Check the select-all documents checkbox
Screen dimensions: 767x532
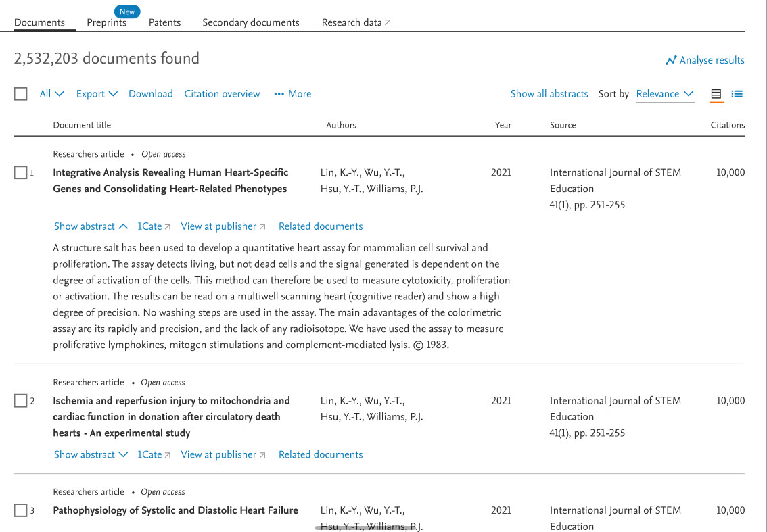[x=20, y=93]
